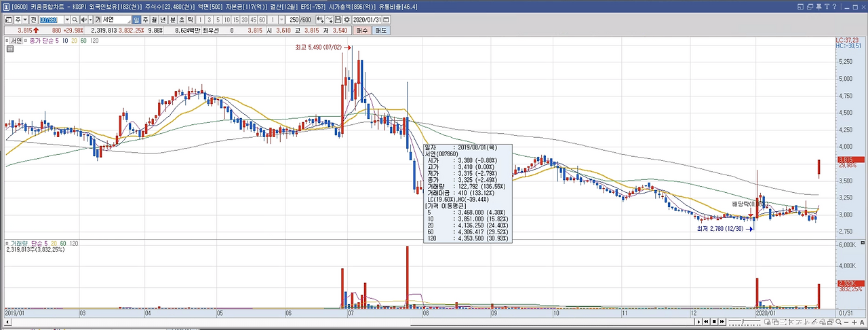Select the 3 interval button
The image size is (868, 330).
[x=209, y=20]
